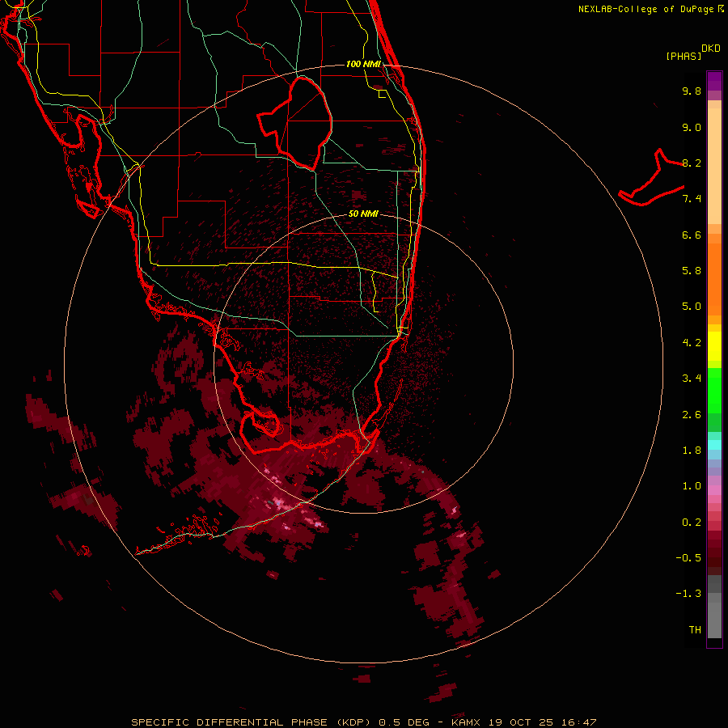Pick the purple band at the top of the color bar
This screenshot has width=728, height=728.
click(714, 81)
